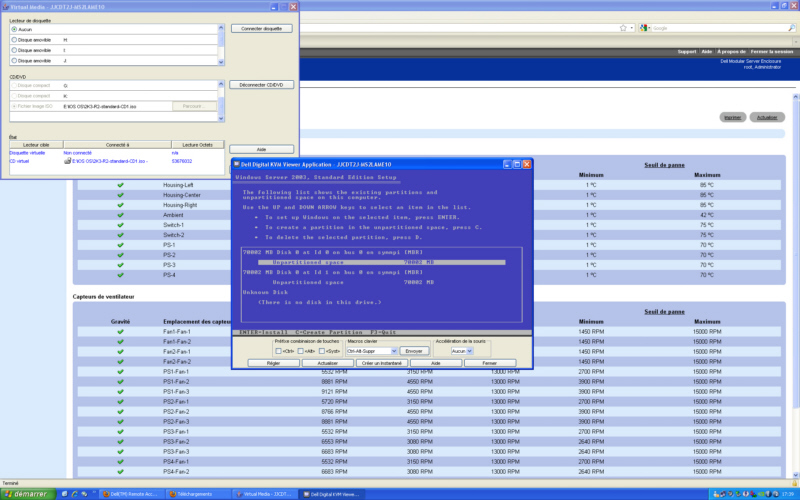Click the KVM Viewer title bar icon
Viewport: 800px width, 500px height.
(237, 164)
